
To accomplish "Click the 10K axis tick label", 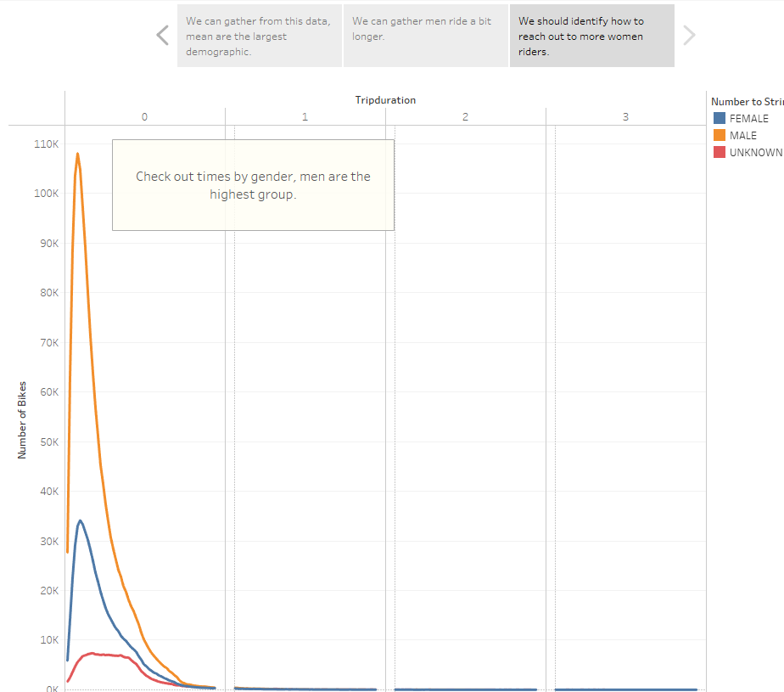I will [49, 640].
